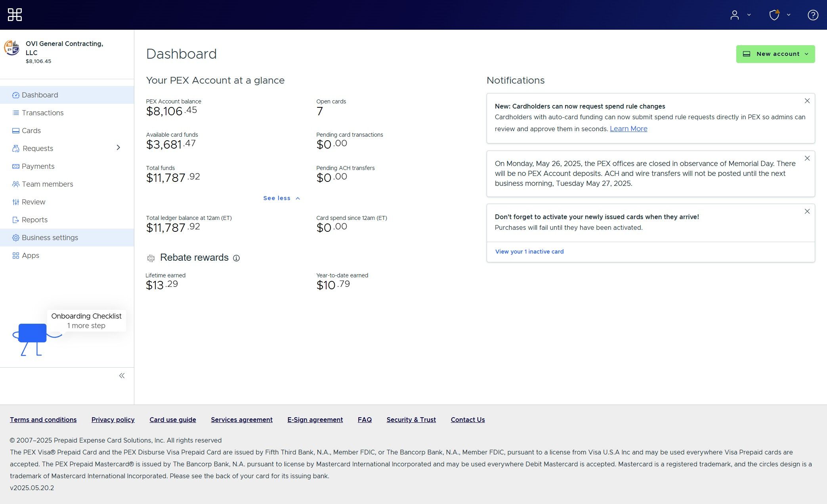Screen dimensions: 827x504
Task: Select Transactions in the sidebar
Action: coord(42,113)
